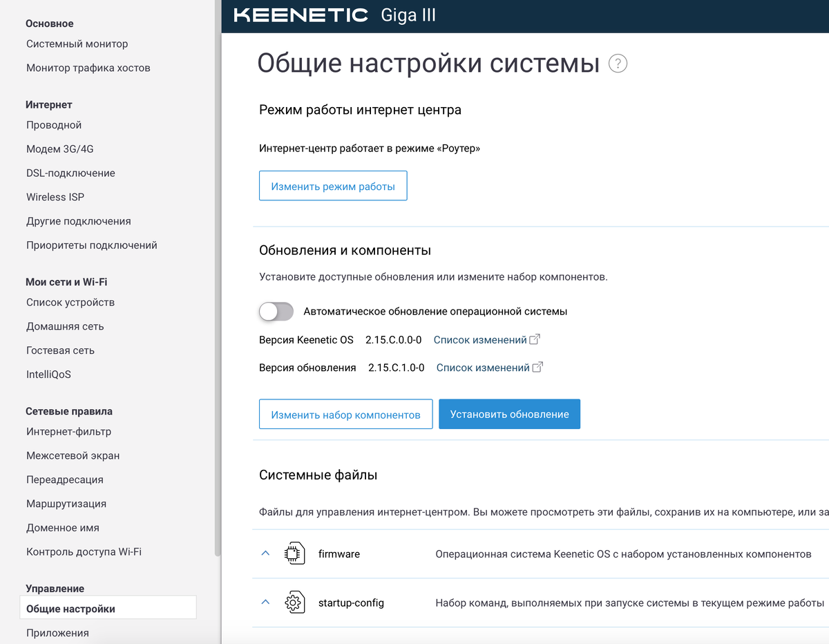
Task: Open Список изменений link for update 2.15.C.1.0-0
Action: pyautogui.click(x=483, y=368)
